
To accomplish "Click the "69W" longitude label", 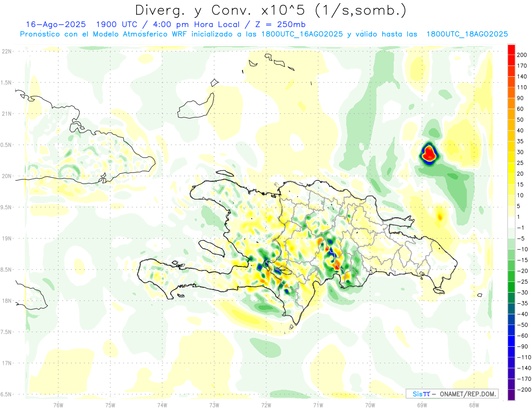I will coord(422,405).
